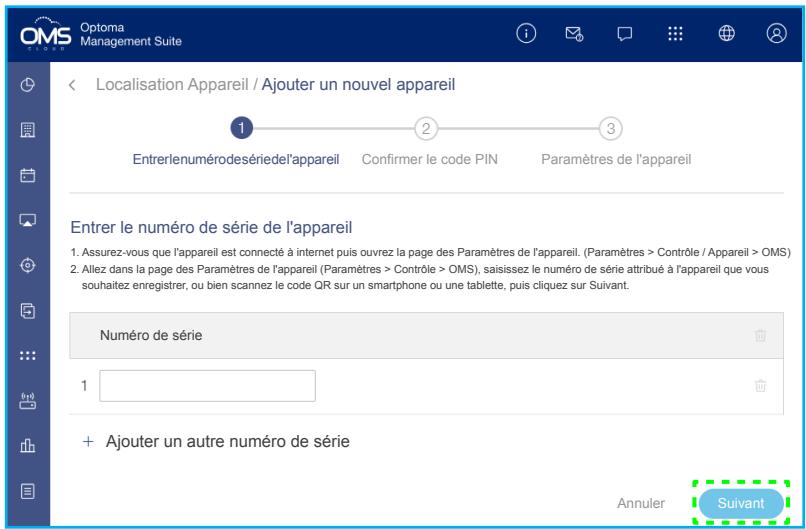
Task: Open the file export sidebar icon
Action: (x=28, y=311)
